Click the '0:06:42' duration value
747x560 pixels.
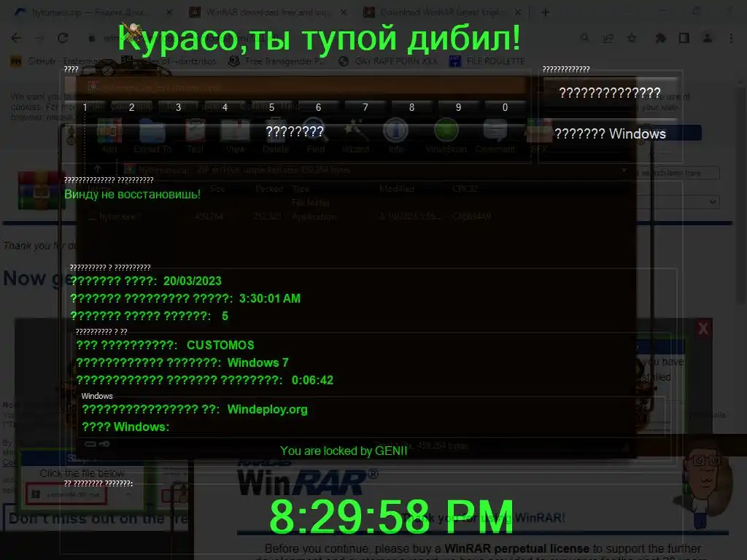pyautogui.click(x=312, y=380)
